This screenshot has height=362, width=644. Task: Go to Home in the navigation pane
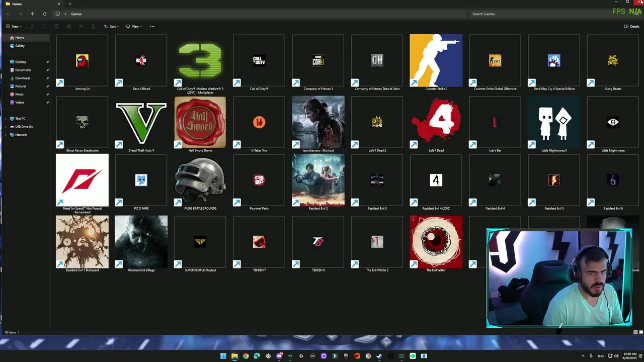(25, 38)
